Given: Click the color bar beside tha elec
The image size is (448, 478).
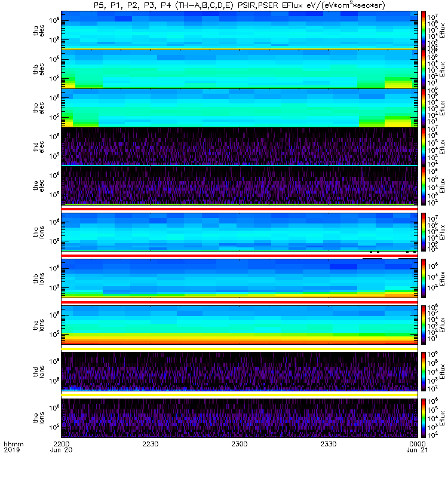Looking at the screenshot, I should point(424,30).
